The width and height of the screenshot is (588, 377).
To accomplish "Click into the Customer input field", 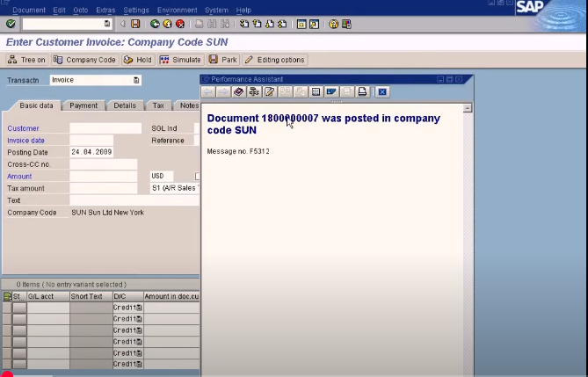I will click(x=105, y=128).
